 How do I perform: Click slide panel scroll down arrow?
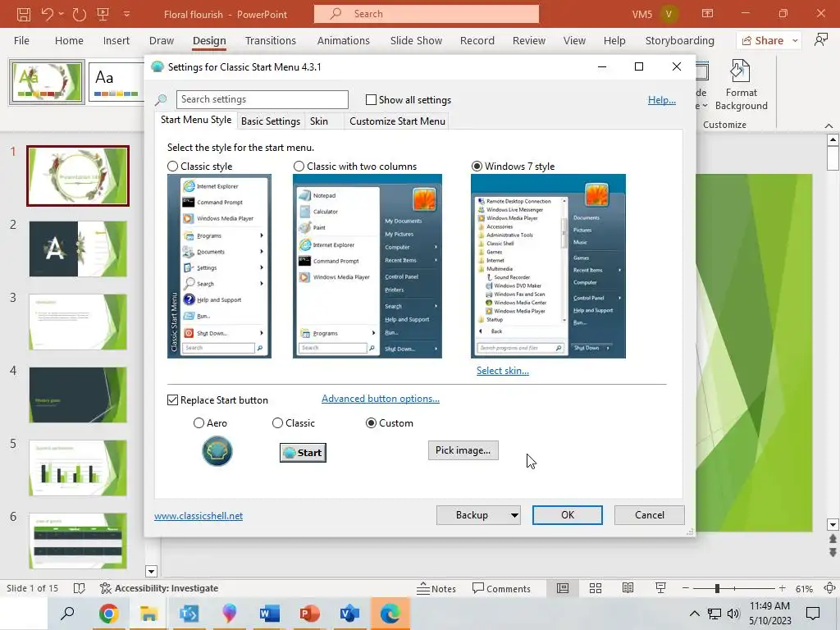click(x=151, y=571)
